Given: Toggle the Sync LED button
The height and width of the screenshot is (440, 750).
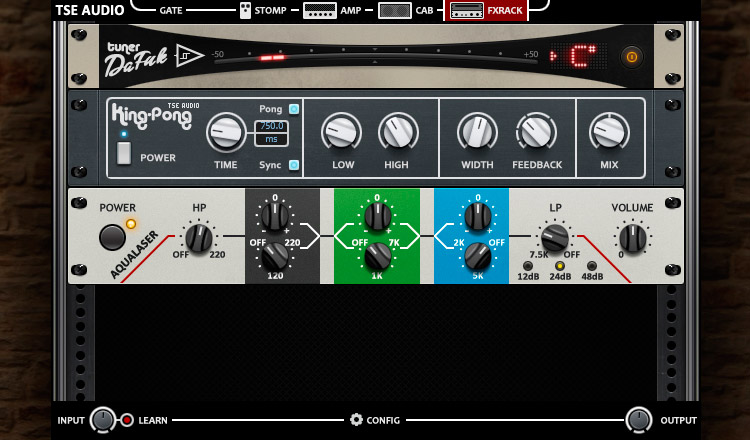Looking at the screenshot, I should tap(294, 165).
